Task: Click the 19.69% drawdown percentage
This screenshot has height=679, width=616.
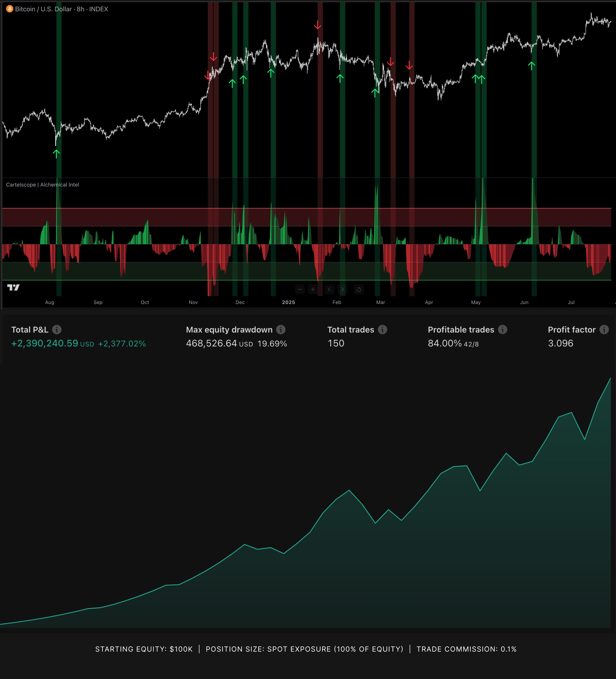Action: 272,344
